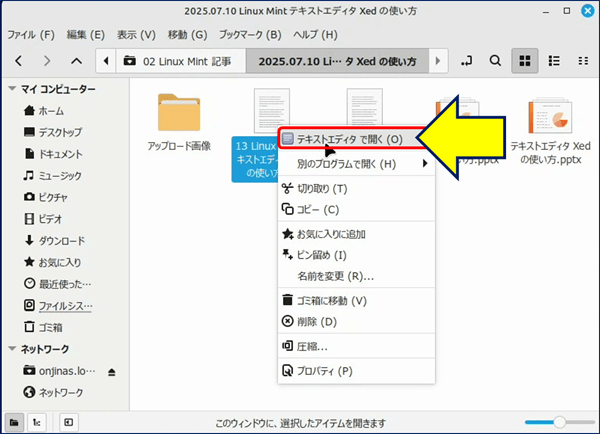Expand 別のプログラムで開く submenu

tap(357, 164)
